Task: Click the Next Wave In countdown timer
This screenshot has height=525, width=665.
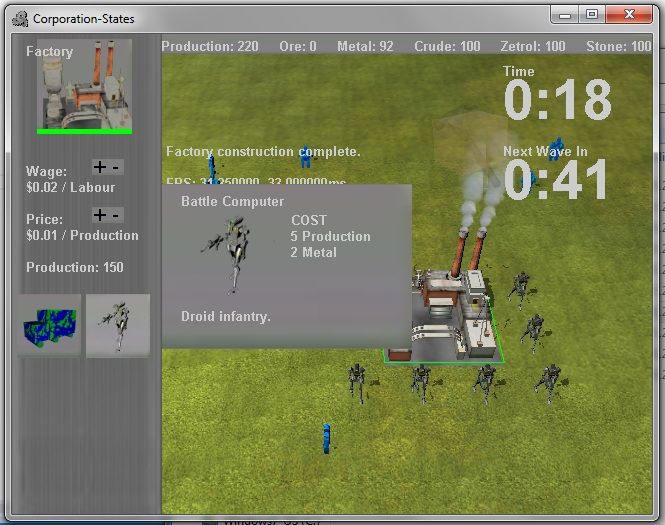Action: (x=556, y=181)
